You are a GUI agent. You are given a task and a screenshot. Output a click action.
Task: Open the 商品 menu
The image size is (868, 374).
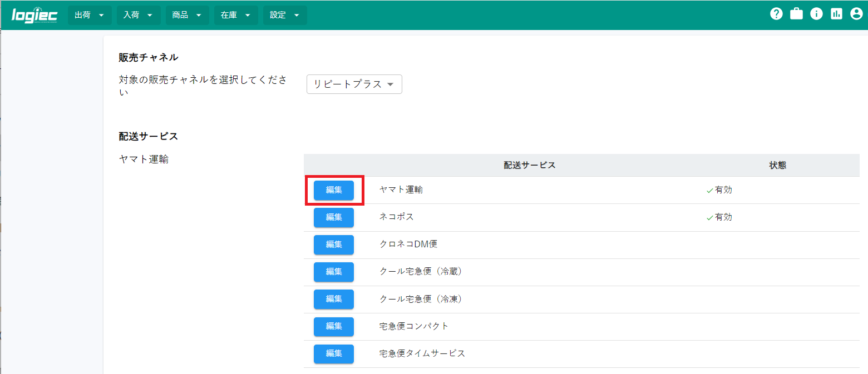pyautogui.click(x=188, y=15)
